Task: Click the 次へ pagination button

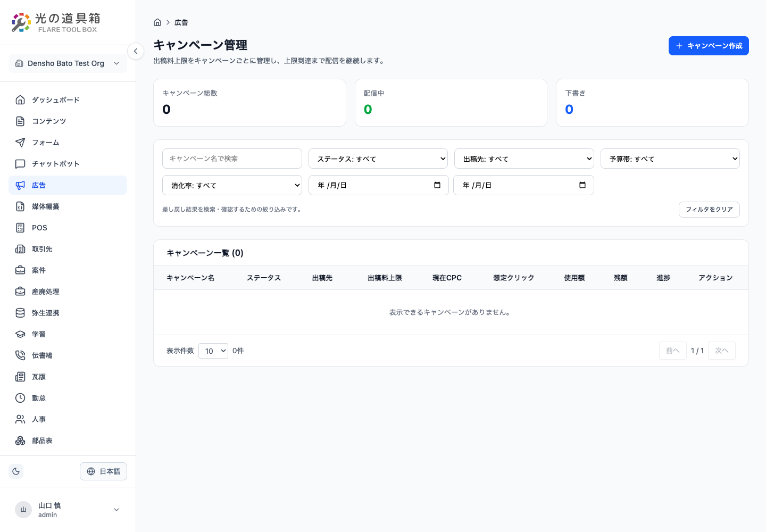Action: tap(722, 351)
